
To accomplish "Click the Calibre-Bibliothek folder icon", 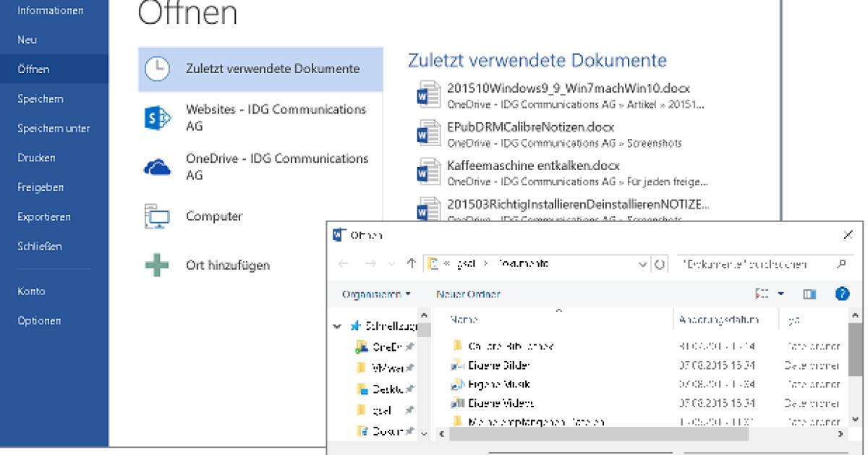I will coord(457,346).
